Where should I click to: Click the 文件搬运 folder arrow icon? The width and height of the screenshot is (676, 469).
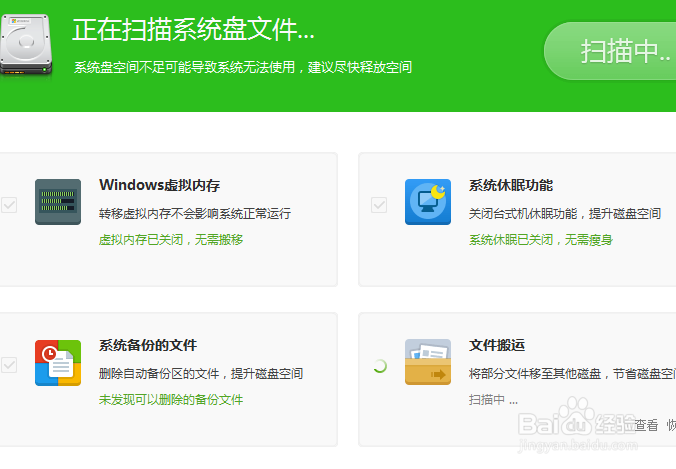tap(428, 362)
